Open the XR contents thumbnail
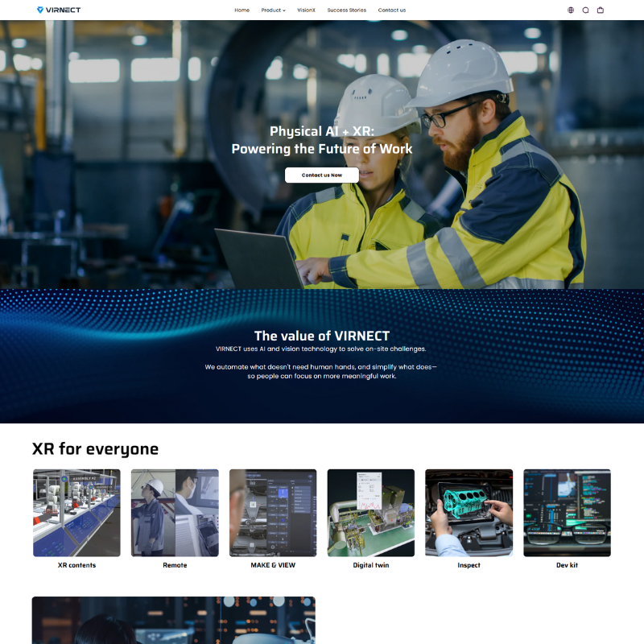Image resolution: width=644 pixels, height=644 pixels. [76, 513]
